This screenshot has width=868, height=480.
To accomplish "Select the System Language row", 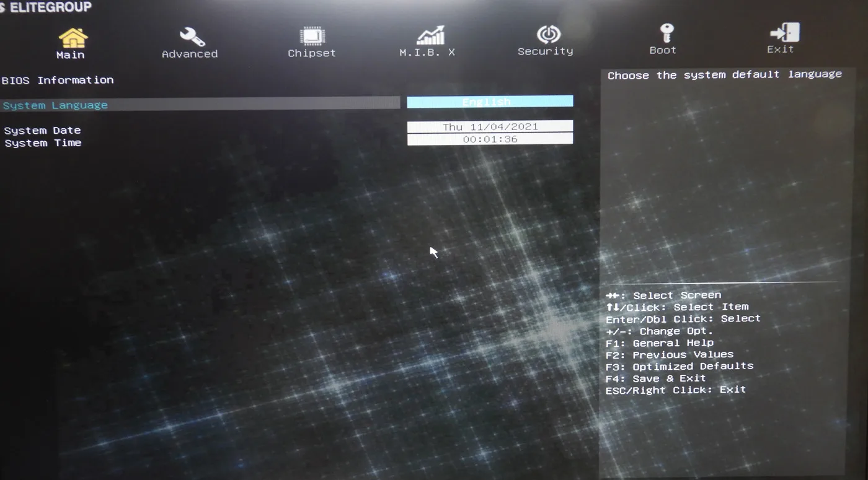I will click(200, 103).
